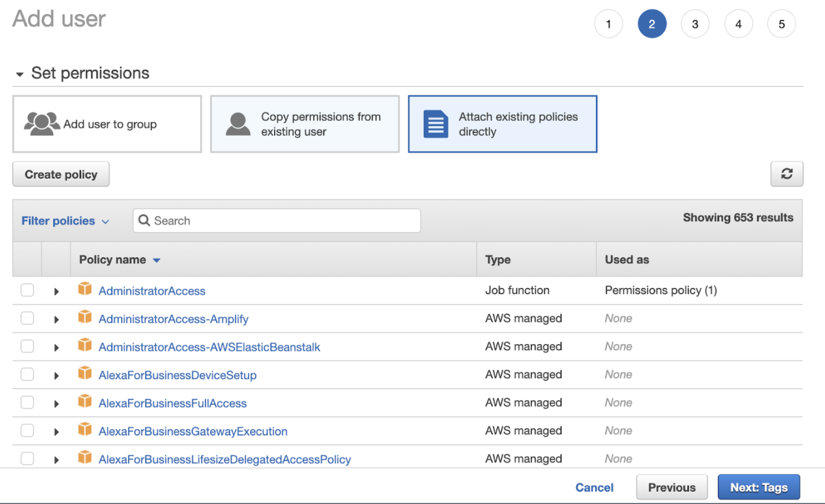Click the document icon in Attach existing policies
825x504 pixels.
click(x=436, y=124)
